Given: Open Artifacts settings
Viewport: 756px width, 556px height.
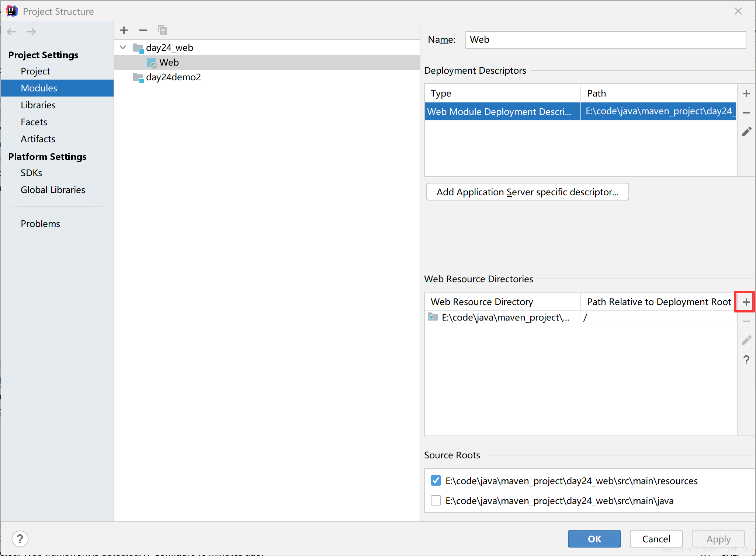Looking at the screenshot, I should [38, 139].
